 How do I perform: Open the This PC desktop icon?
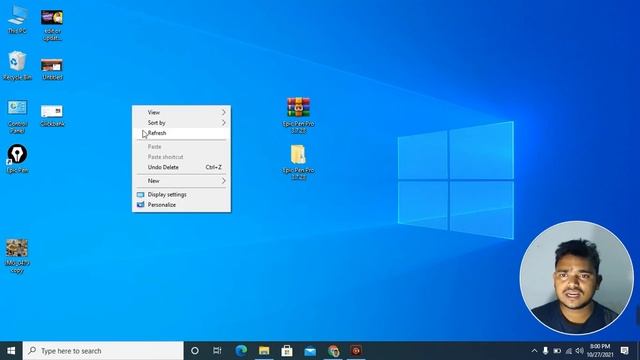17,20
